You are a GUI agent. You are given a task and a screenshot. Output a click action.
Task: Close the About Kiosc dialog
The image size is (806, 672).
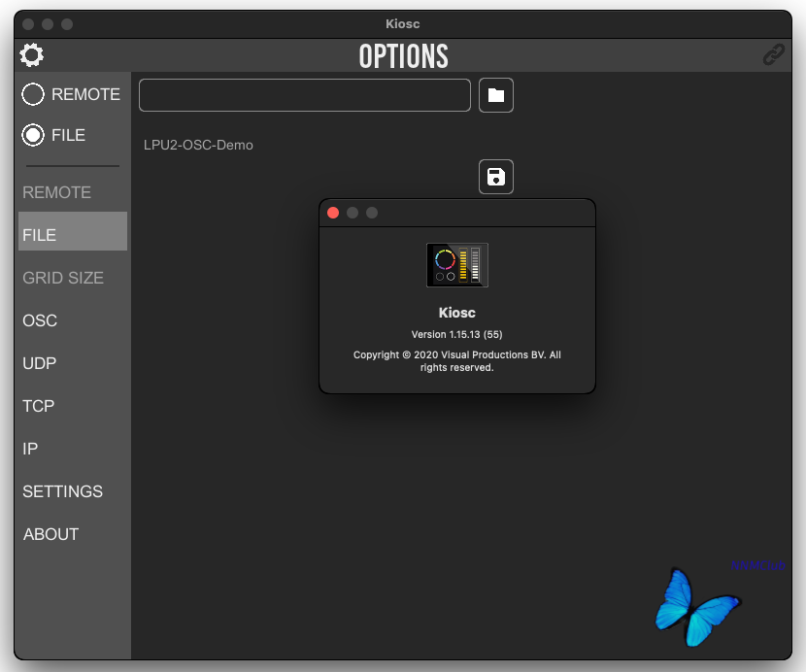point(333,213)
